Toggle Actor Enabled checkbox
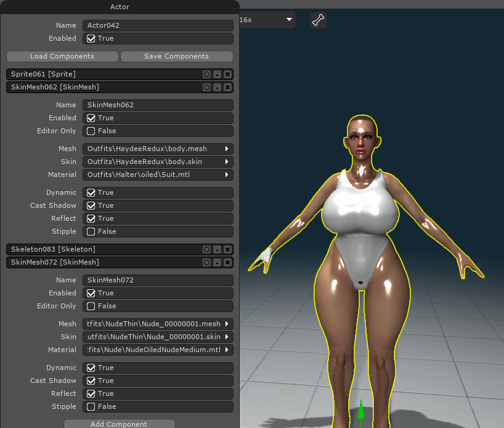Screen dimensions: 504x428 pyautogui.click(x=91, y=39)
